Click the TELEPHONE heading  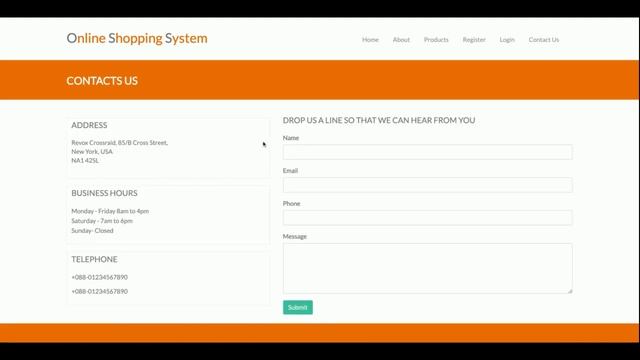[94, 259]
